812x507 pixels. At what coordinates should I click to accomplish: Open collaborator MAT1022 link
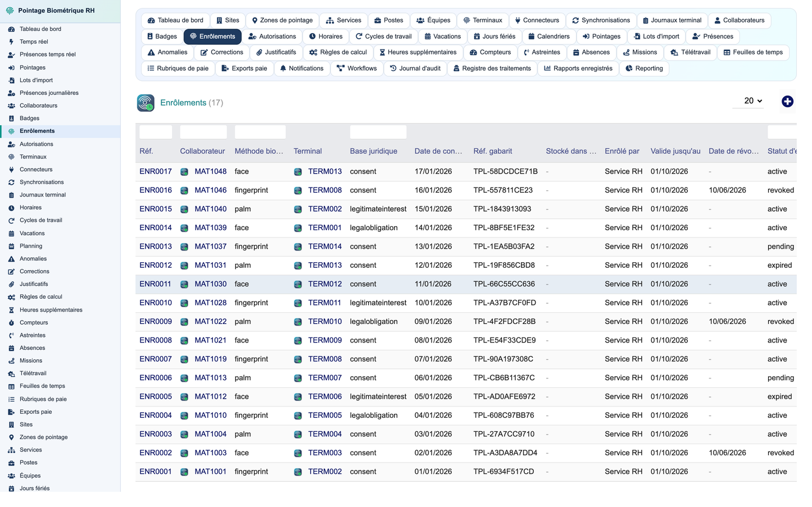211,322
